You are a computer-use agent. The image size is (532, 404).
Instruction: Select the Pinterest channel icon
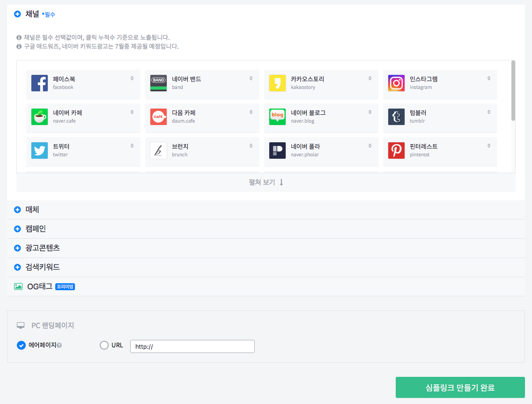click(396, 150)
